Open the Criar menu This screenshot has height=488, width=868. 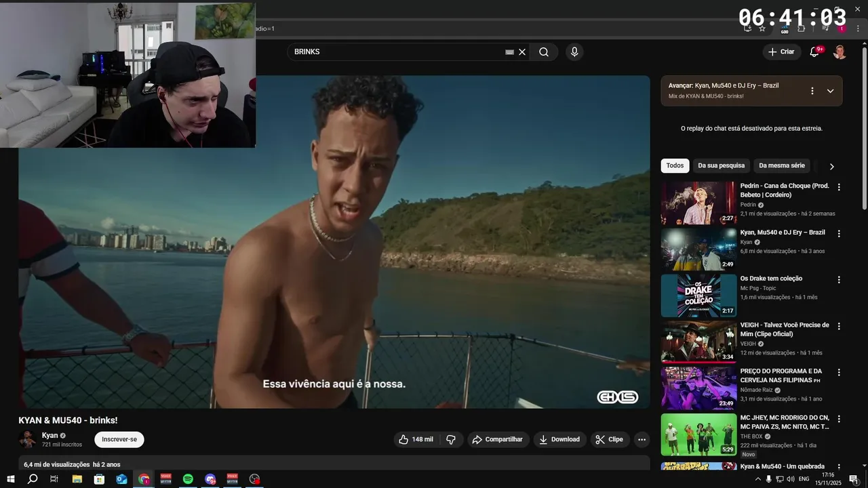[x=781, y=52]
